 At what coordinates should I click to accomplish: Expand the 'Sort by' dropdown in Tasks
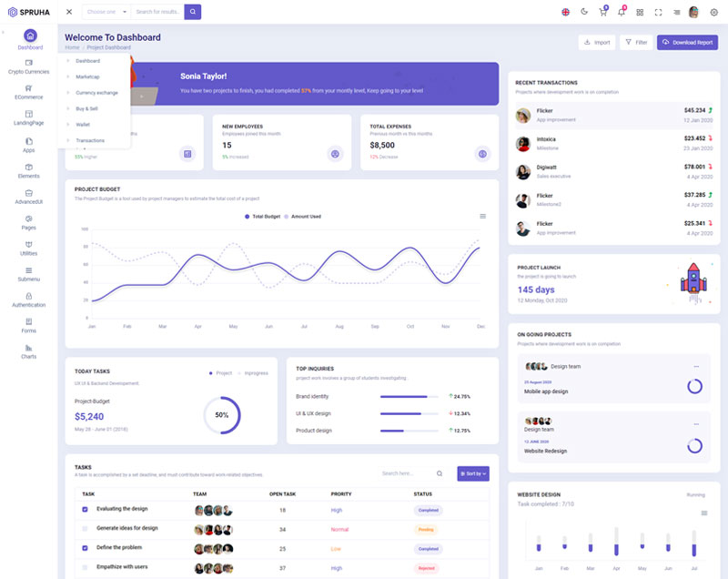(x=473, y=473)
